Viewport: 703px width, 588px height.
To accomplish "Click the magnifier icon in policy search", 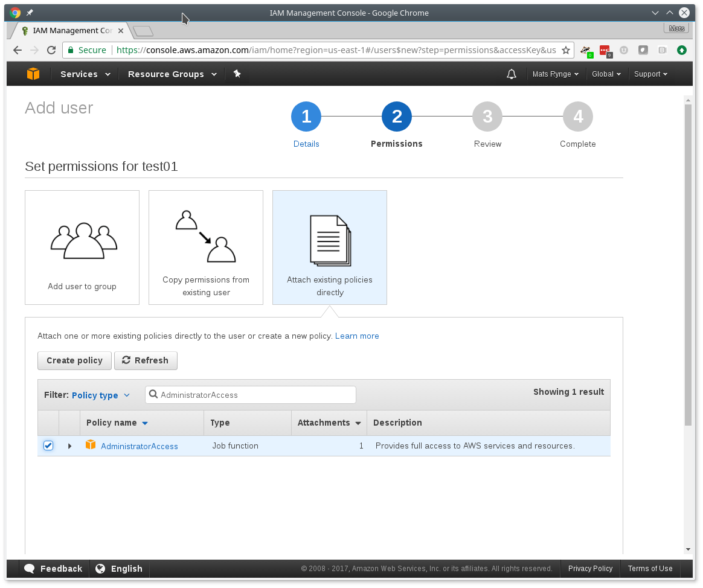I will [153, 394].
